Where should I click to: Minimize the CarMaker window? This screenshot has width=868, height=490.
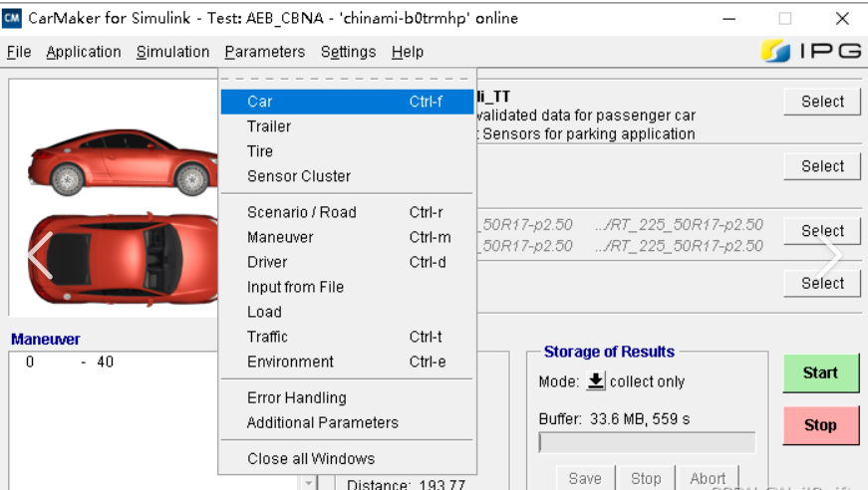coord(729,19)
